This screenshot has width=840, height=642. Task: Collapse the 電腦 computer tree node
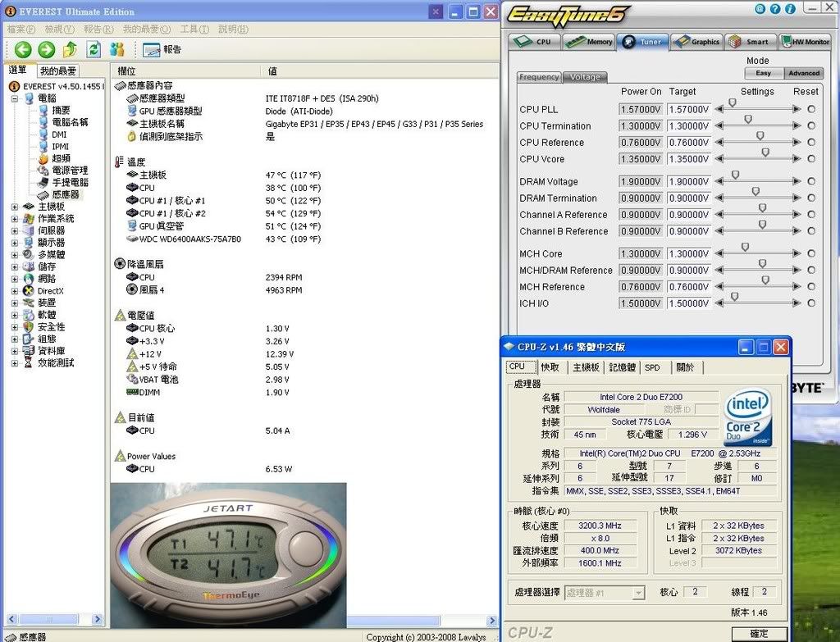[x=15, y=98]
